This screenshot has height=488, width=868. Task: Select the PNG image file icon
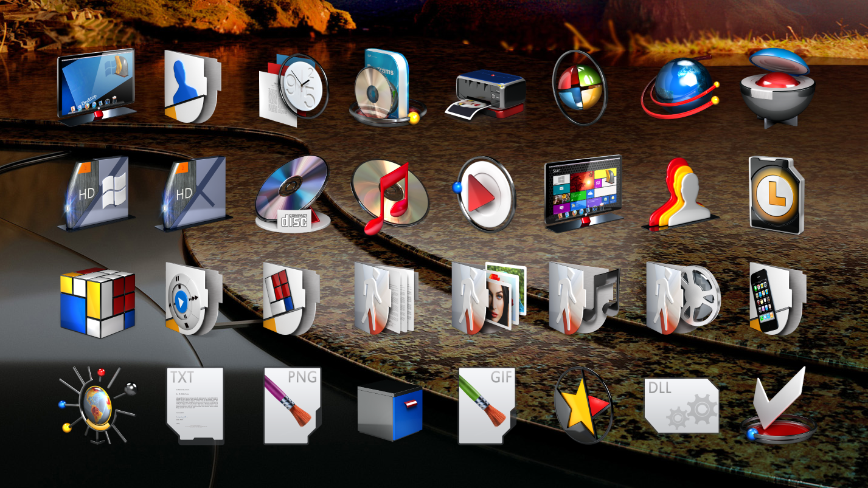[x=291, y=405]
